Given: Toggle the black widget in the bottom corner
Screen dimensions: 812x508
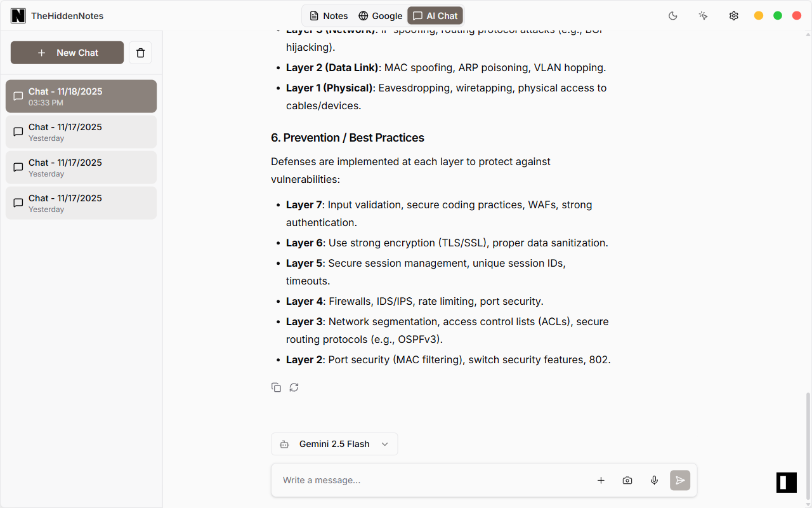Looking at the screenshot, I should pos(786,483).
